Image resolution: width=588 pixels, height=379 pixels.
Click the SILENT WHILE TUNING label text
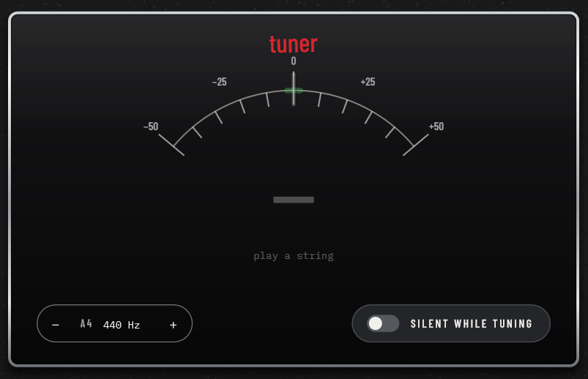(472, 323)
